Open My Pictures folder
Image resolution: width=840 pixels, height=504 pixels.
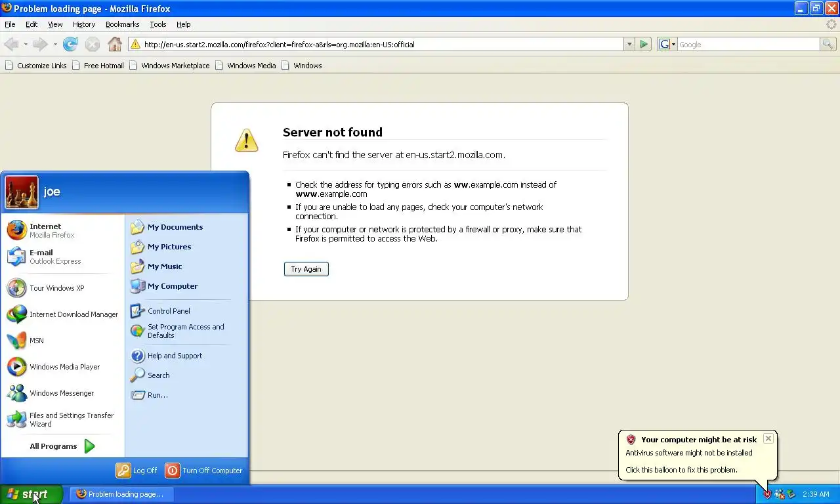(x=186, y=247)
